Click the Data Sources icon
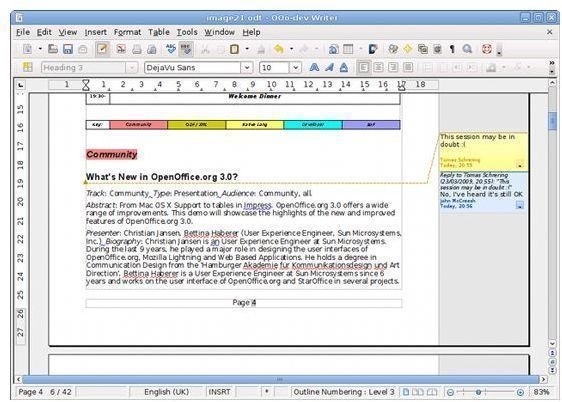This screenshot has height=402, width=562. (x=437, y=49)
